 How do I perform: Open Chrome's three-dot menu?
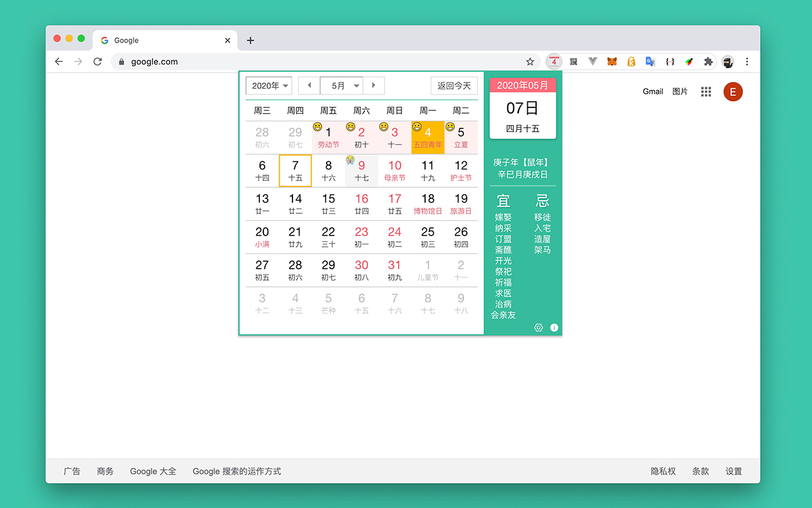[747, 62]
